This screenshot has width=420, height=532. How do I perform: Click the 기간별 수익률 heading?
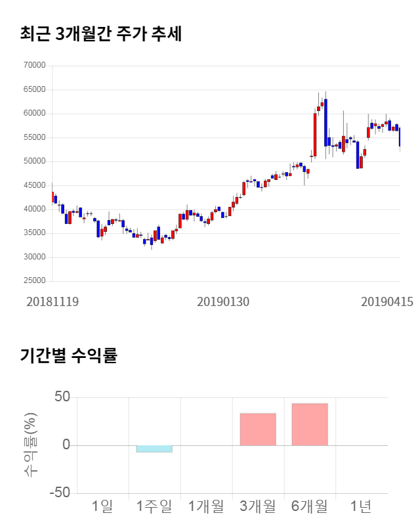click(68, 357)
